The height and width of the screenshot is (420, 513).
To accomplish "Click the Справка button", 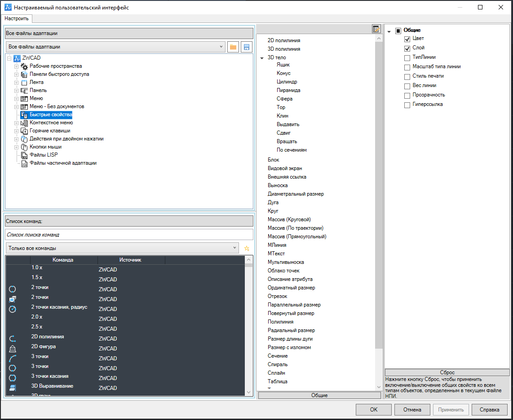I will click(x=490, y=410).
